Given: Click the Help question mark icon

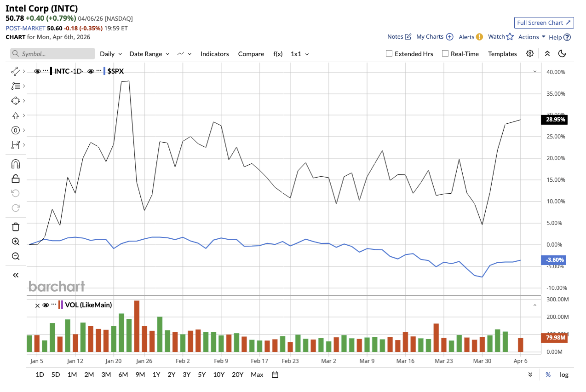Looking at the screenshot, I should 567,37.
